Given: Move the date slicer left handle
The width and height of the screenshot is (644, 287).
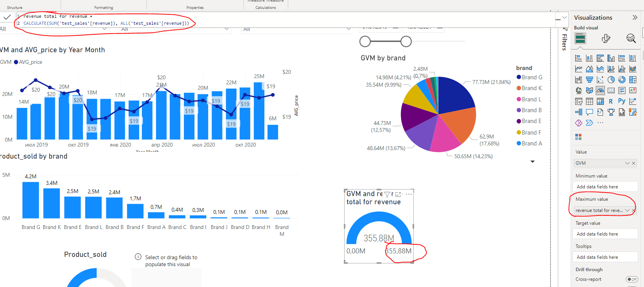Looking at the screenshot, I should click(365, 41).
